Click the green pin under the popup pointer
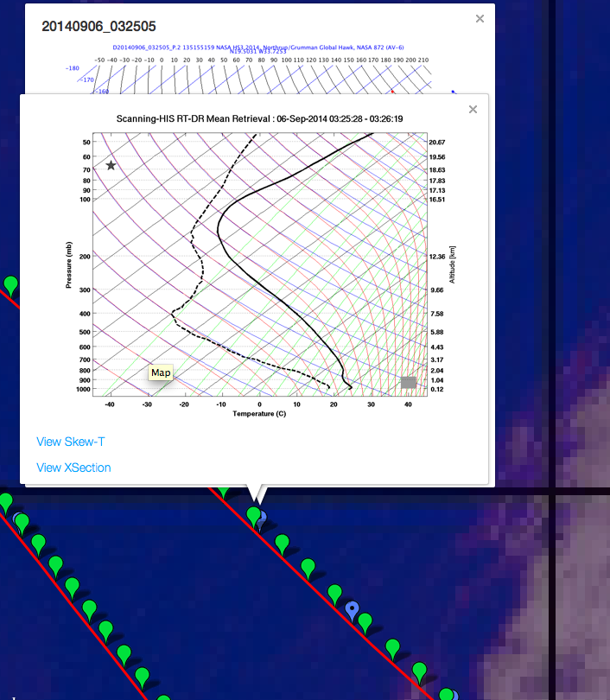The width and height of the screenshot is (610, 700). point(253,516)
